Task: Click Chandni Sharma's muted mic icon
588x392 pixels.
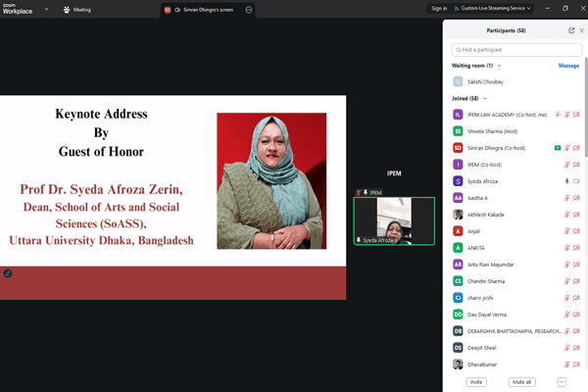Action: pos(567,281)
